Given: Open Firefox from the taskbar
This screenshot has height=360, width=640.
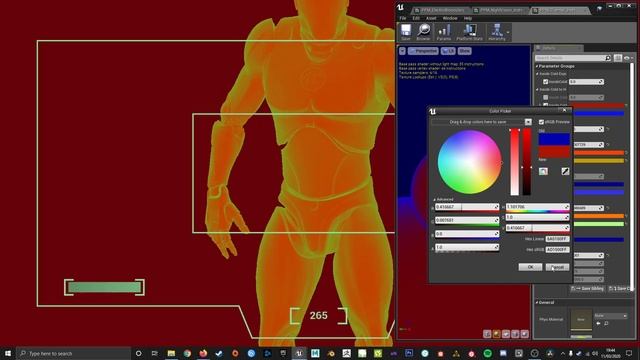Looking at the screenshot, I should [203, 353].
